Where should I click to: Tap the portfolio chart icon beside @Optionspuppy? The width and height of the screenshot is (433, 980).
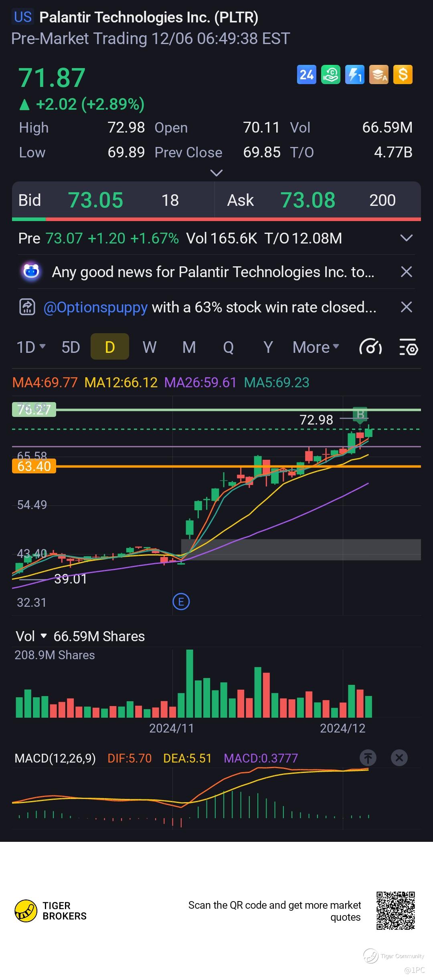(x=27, y=307)
